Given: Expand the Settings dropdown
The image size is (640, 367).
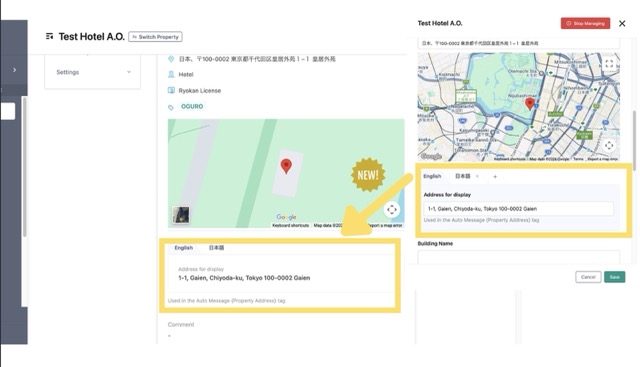Looking at the screenshot, I should point(92,72).
